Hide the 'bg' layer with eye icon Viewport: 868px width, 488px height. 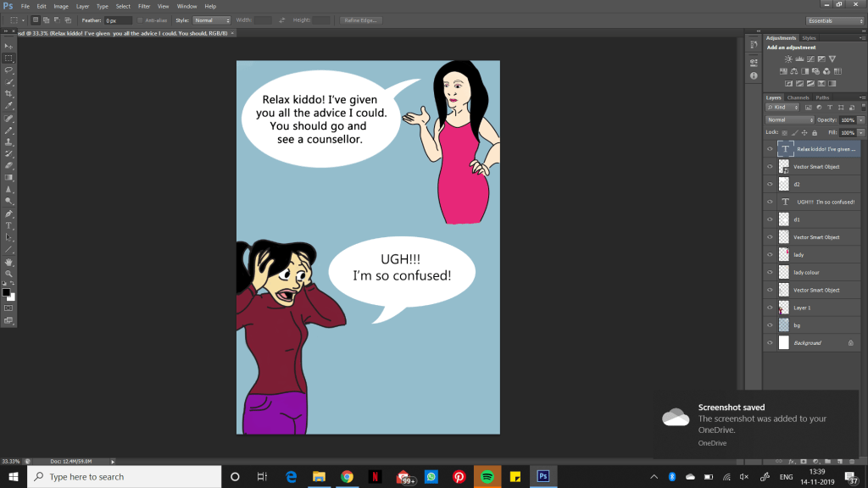(x=771, y=325)
